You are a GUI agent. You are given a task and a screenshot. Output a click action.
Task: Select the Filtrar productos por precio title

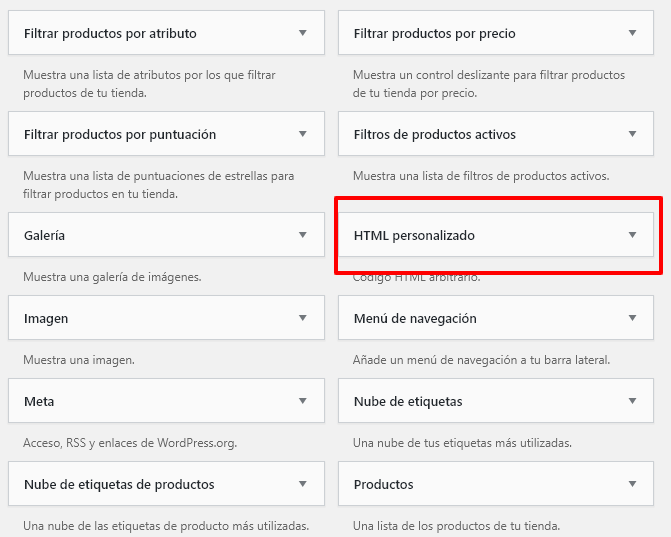[434, 33]
